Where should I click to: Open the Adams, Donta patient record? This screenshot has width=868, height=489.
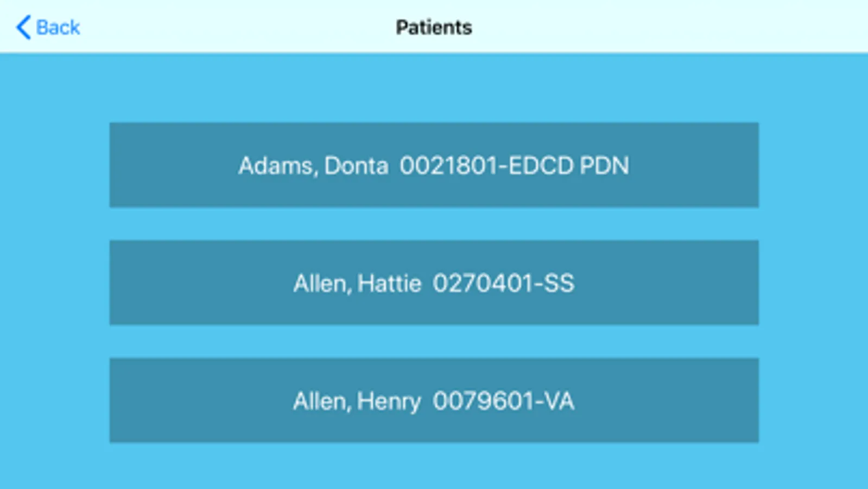[x=434, y=165]
